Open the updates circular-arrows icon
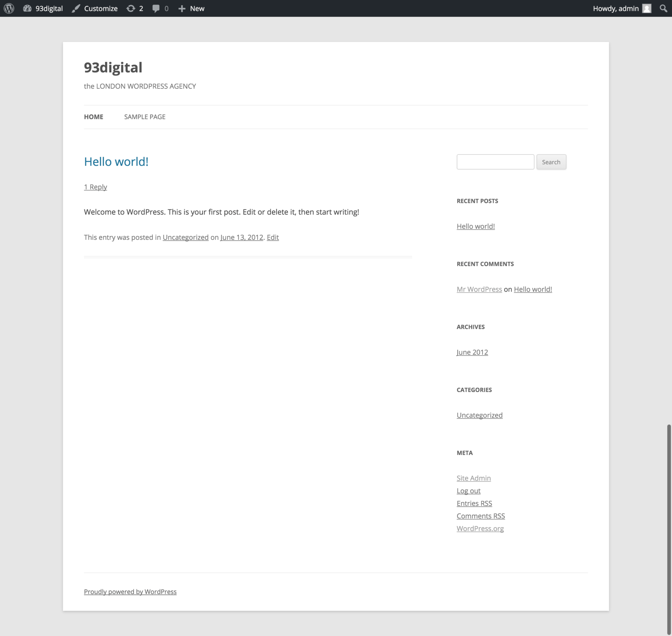 tap(131, 9)
